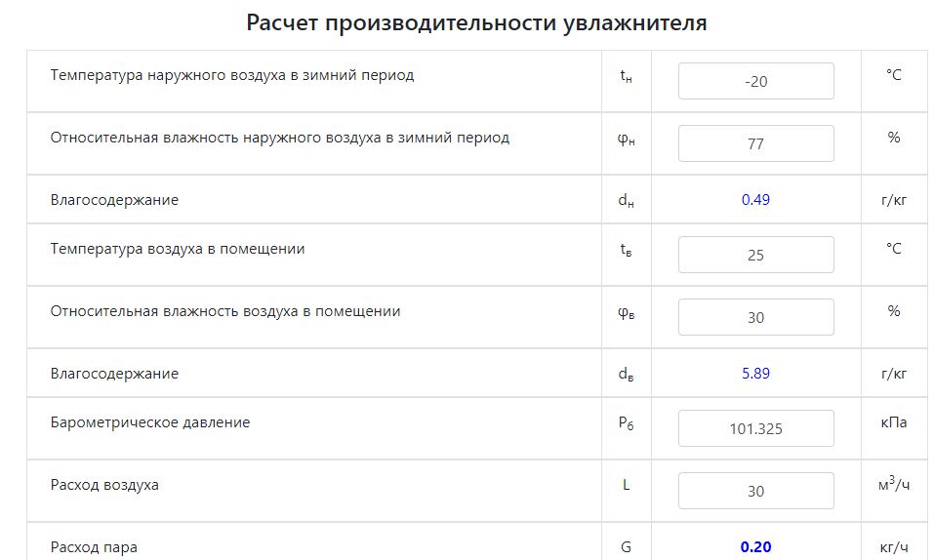Click the G symbol in the steam flow row
Viewport: 934px width, 560px height.
click(x=626, y=547)
